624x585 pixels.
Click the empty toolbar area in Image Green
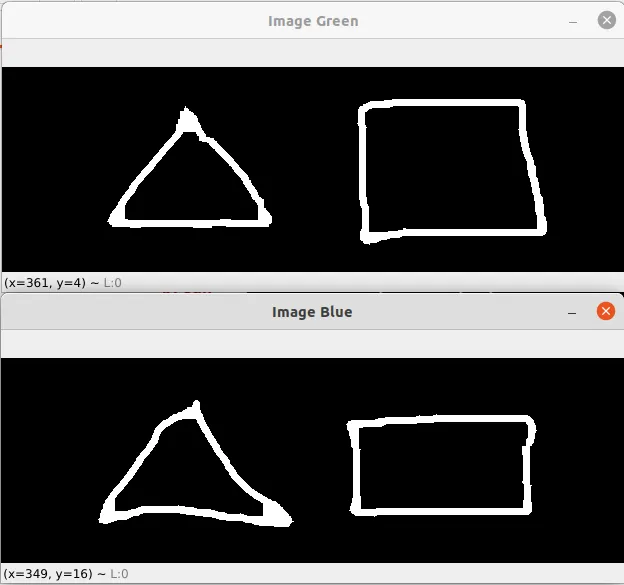[x=313, y=53]
